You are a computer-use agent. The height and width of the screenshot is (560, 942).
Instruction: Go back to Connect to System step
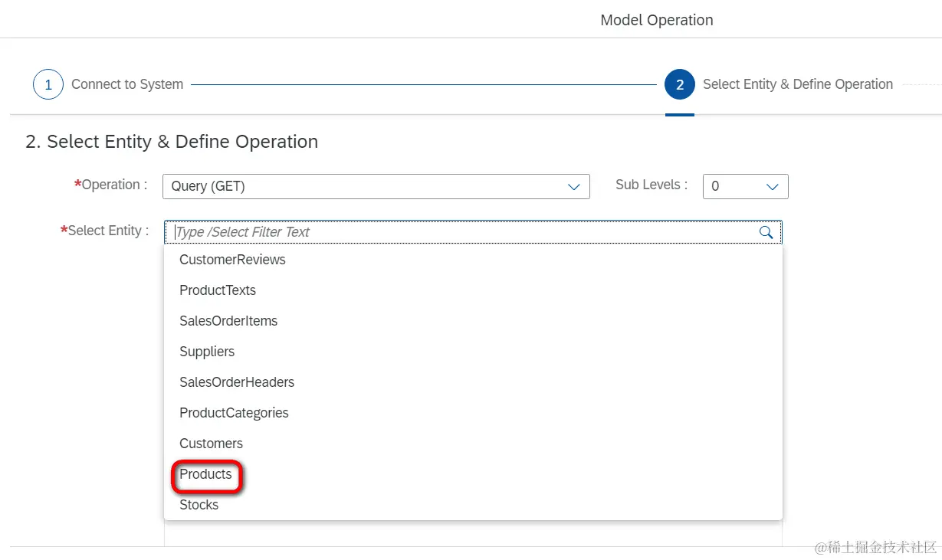click(x=127, y=84)
